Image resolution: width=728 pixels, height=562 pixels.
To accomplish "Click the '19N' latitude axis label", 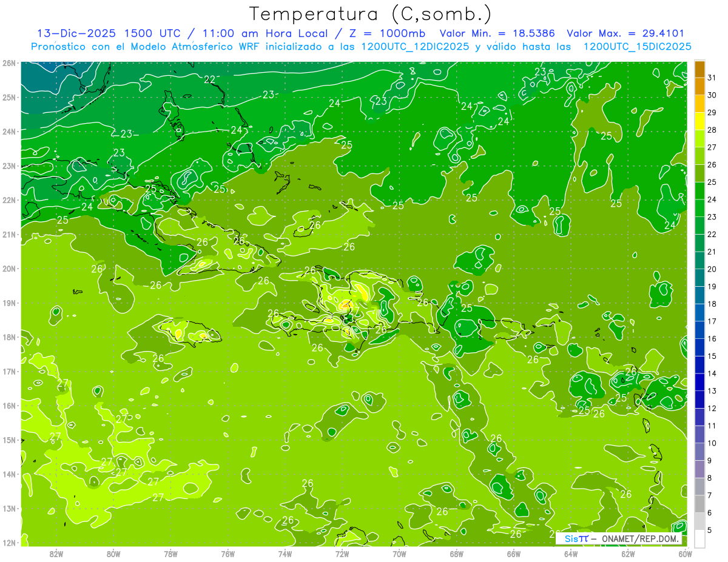I will pos(8,303).
